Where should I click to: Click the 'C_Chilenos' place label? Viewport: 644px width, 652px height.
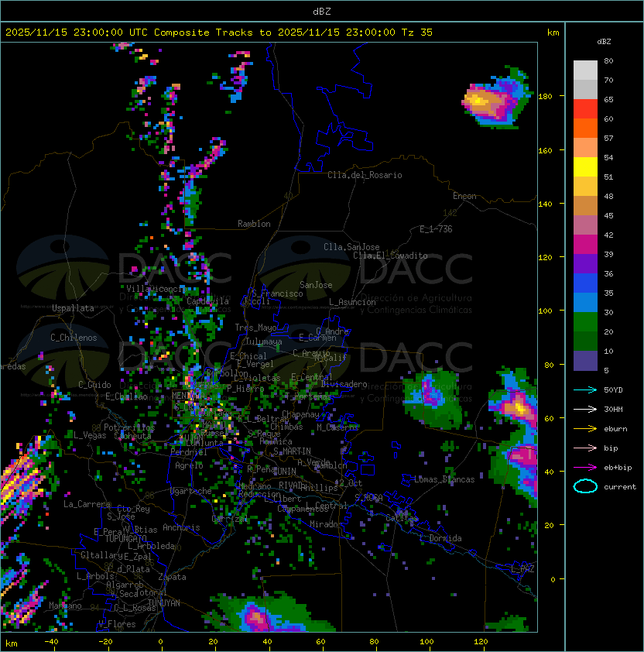(x=74, y=338)
